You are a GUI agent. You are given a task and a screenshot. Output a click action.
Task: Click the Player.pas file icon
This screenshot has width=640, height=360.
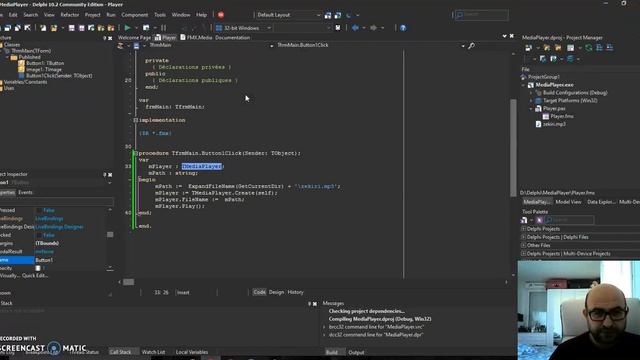tap(538, 109)
